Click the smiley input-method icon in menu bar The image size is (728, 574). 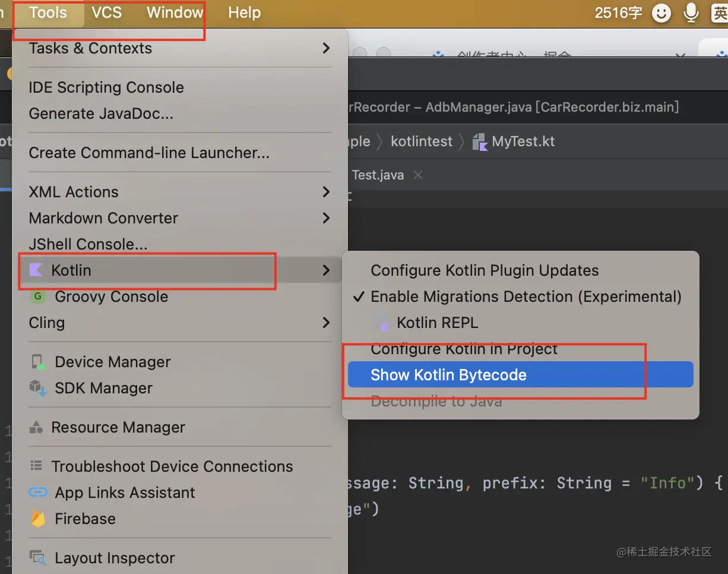[x=662, y=12]
